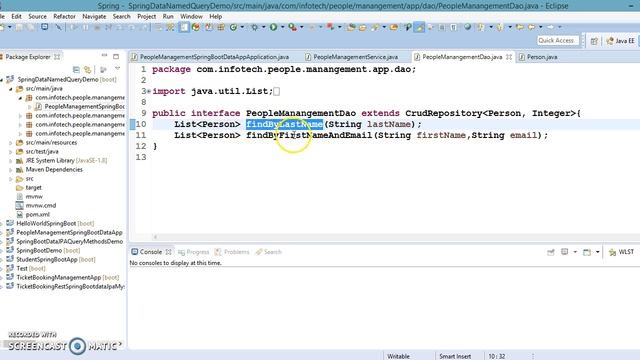Viewport: 640px width, 360px height.
Task: Click CrudRepository in the code editor
Action: tap(444, 113)
